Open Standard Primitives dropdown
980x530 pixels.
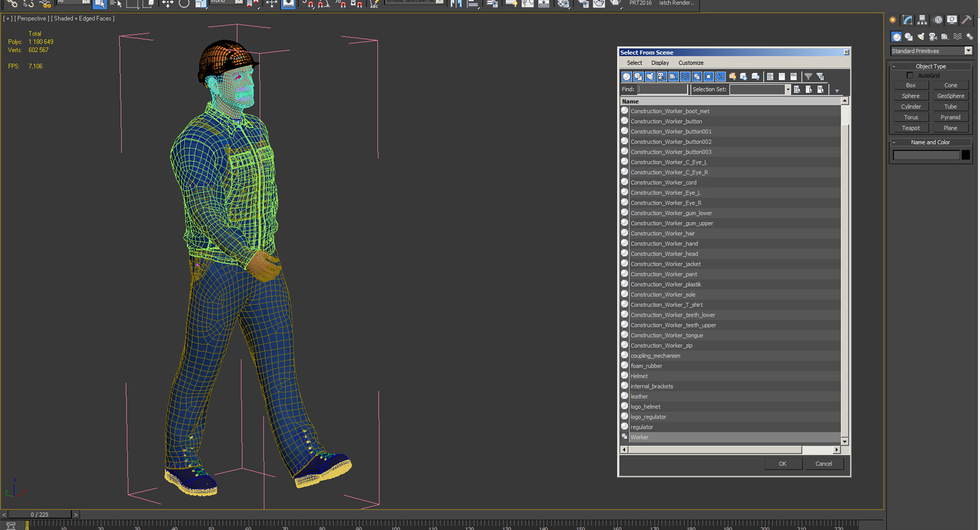(x=931, y=51)
